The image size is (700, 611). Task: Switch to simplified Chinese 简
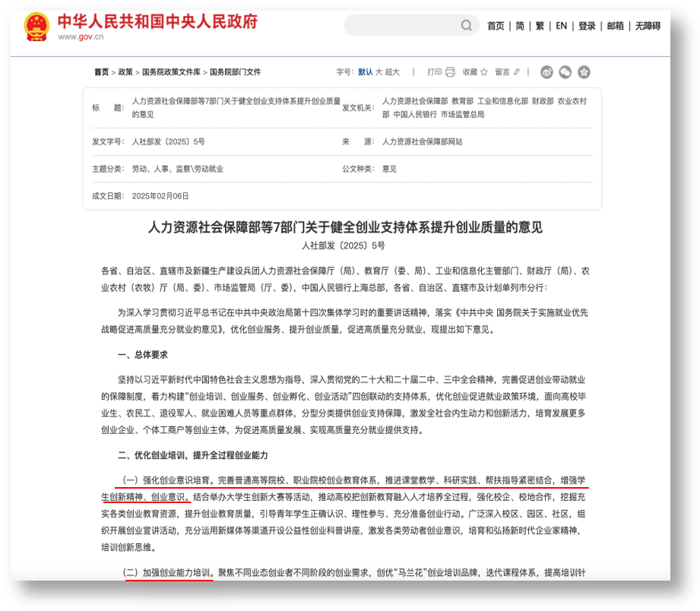[520, 26]
